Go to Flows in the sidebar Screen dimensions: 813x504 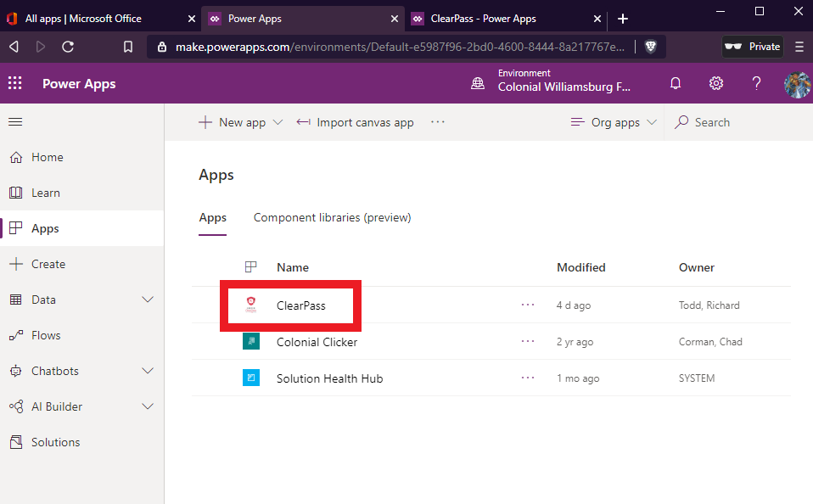(x=82, y=335)
